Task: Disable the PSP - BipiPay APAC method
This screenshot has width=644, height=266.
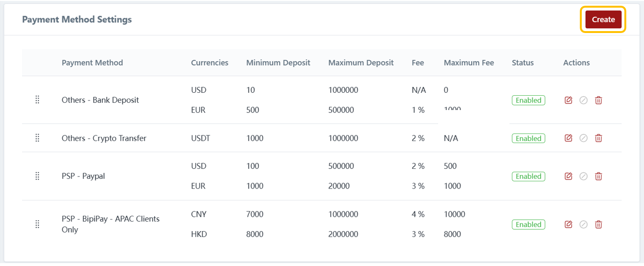Action: (583, 224)
